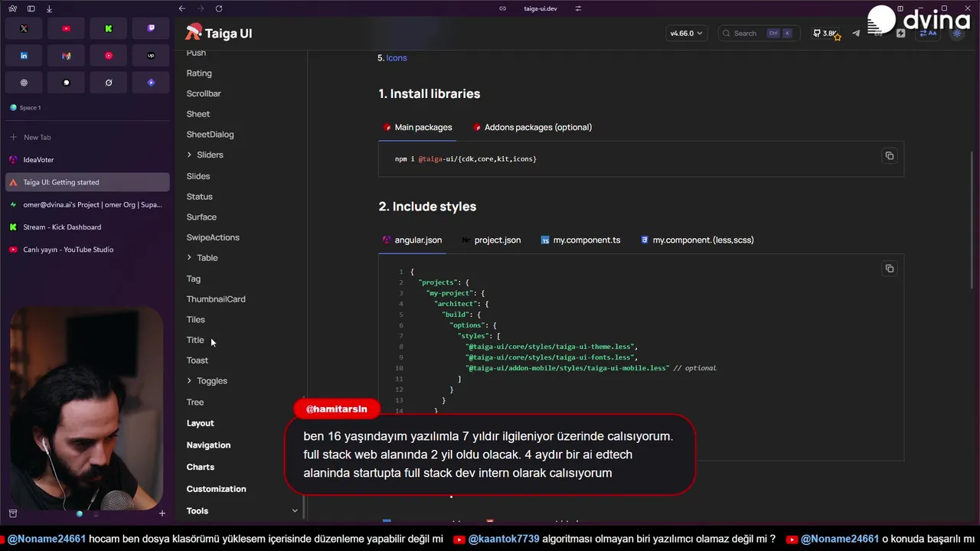The height and width of the screenshot is (551, 980).
Task: Open the GitHub stars 3.8K button
Action: pos(827,34)
